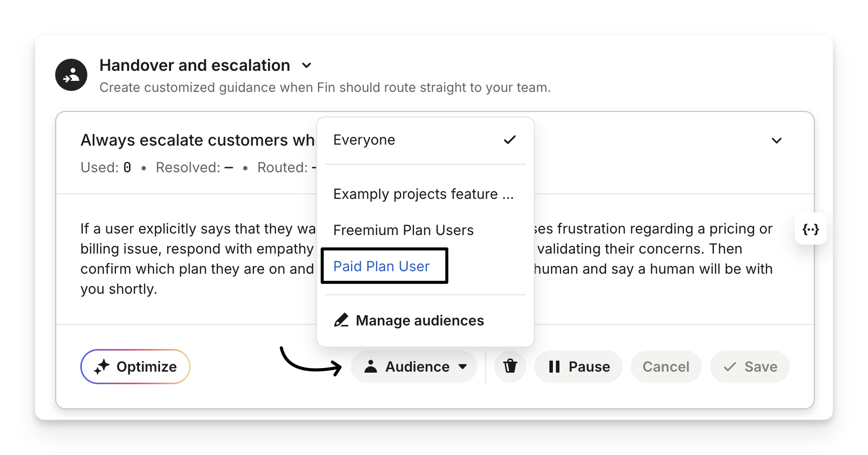
Task: Expand the Handover and escalation section chevron
Action: click(x=307, y=65)
